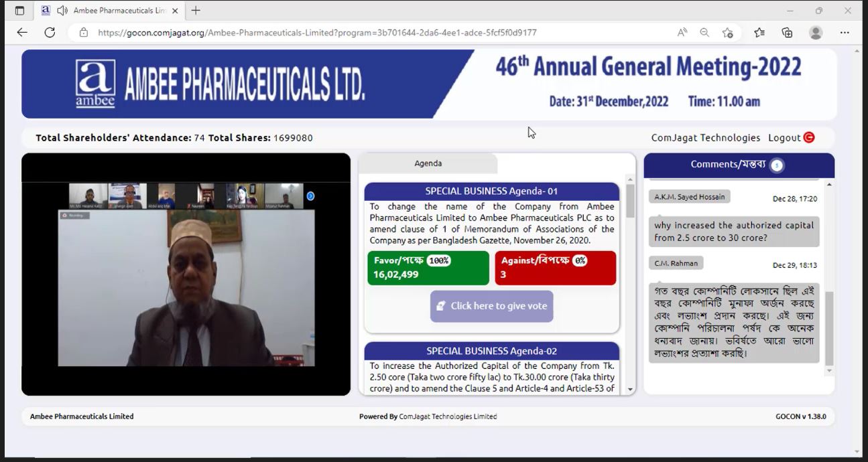Switch to the Agenda tab
The image size is (868, 462).
[428, 163]
